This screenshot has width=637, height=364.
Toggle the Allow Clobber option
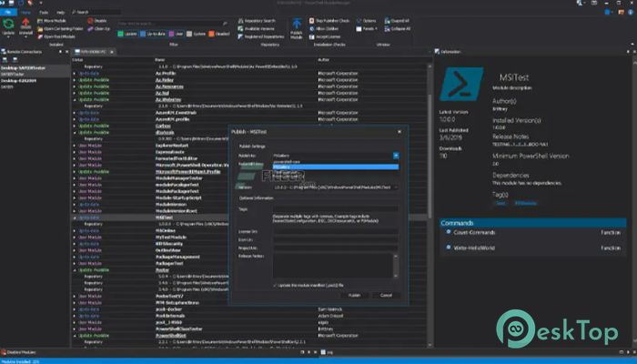(x=324, y=29)
